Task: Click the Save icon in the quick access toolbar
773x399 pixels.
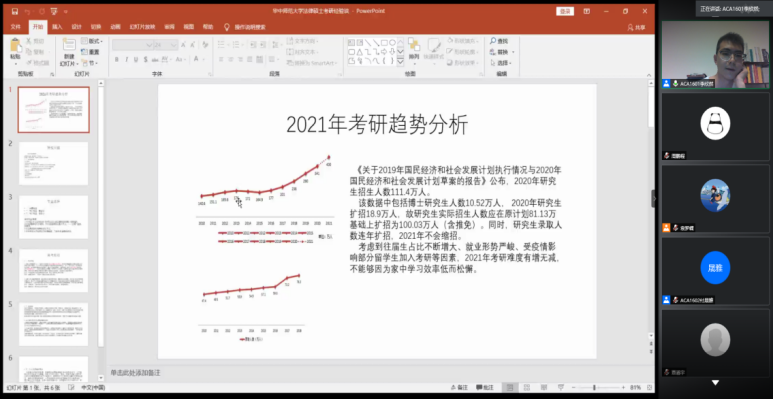Action: coord(14,11)
